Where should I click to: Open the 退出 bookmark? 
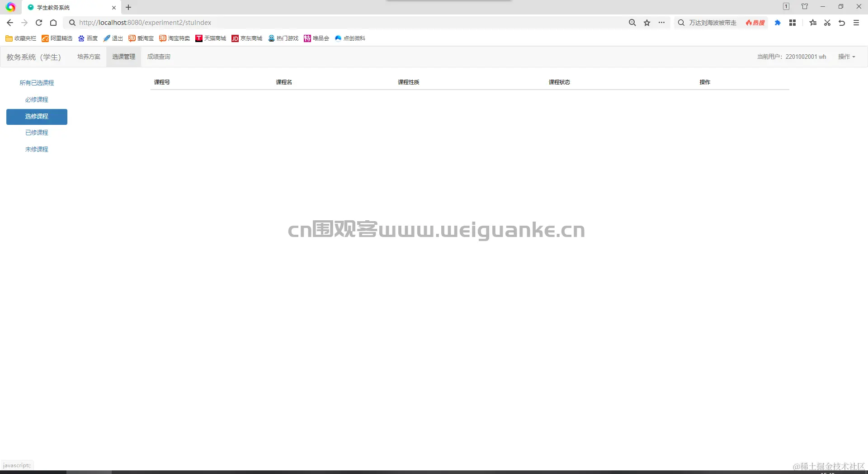tap(113, 38)
